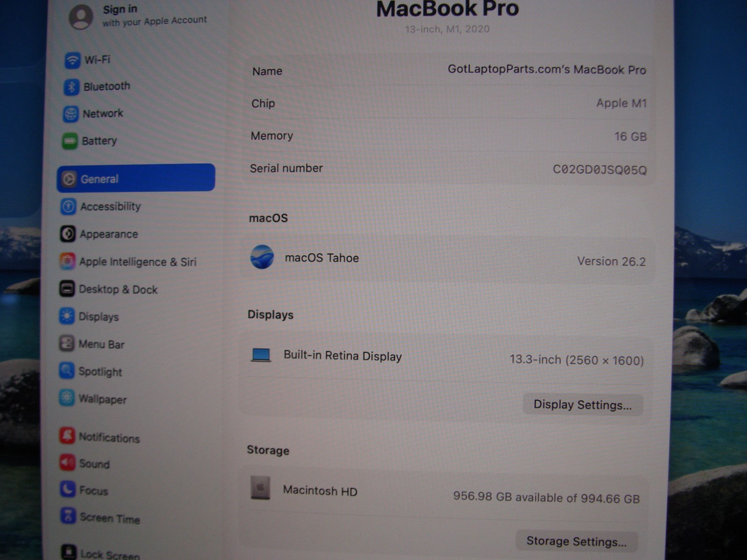Screen dimensions: 747x560
Task: Select Displays label in sidebar
Action: coord(99,317)
